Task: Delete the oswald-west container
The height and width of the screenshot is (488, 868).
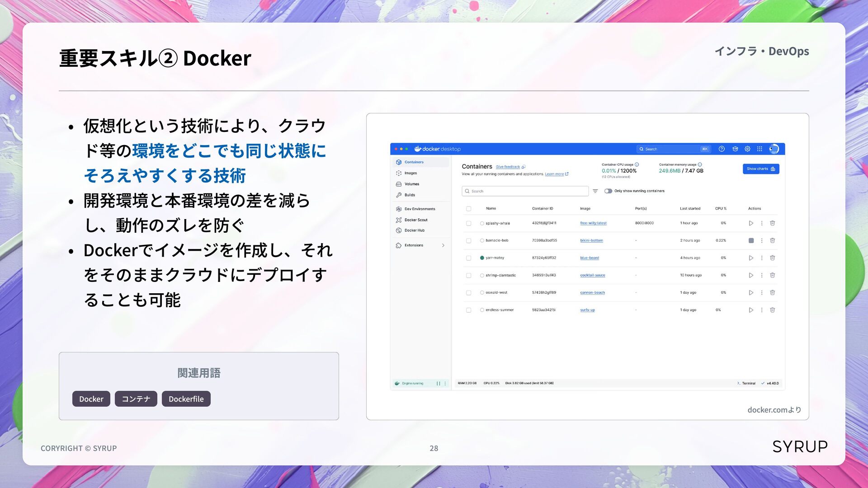Action: [x=773, y=293]
